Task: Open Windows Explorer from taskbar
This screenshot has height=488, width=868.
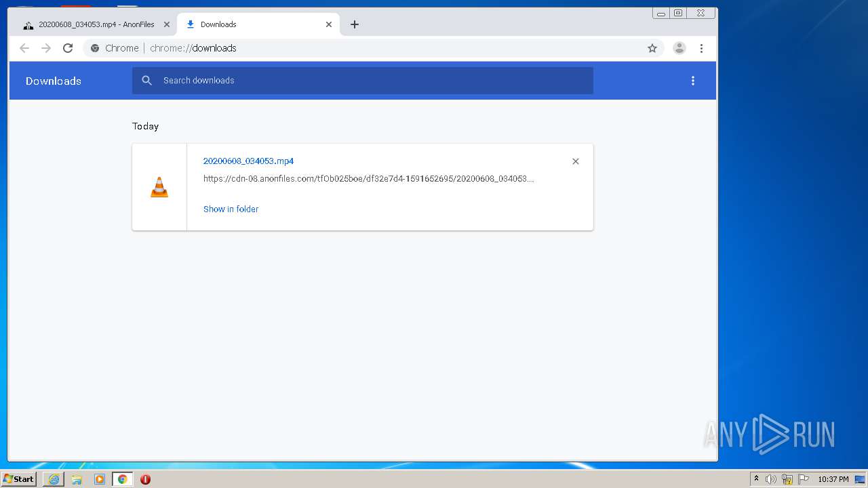Action: (x=77, y=479)
